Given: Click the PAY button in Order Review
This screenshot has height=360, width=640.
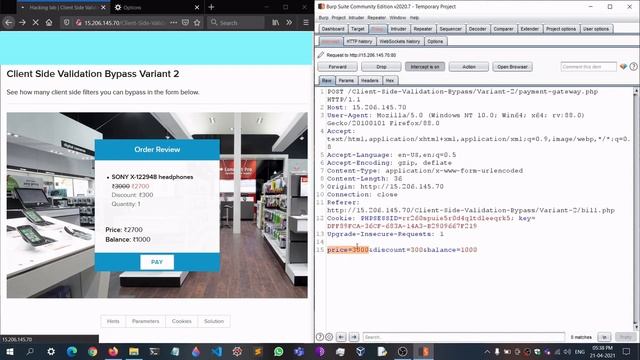Looking at the screenshot, I should (x=157, y=262).
